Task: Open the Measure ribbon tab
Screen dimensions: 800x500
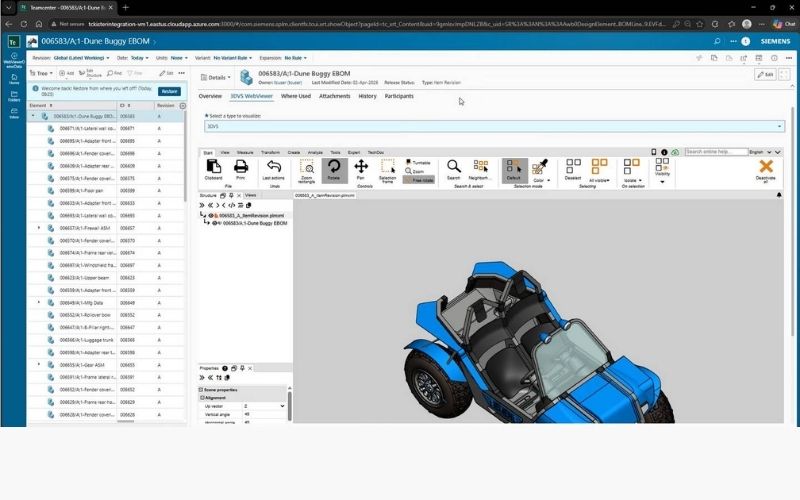Action: click(x=244, y=153)
